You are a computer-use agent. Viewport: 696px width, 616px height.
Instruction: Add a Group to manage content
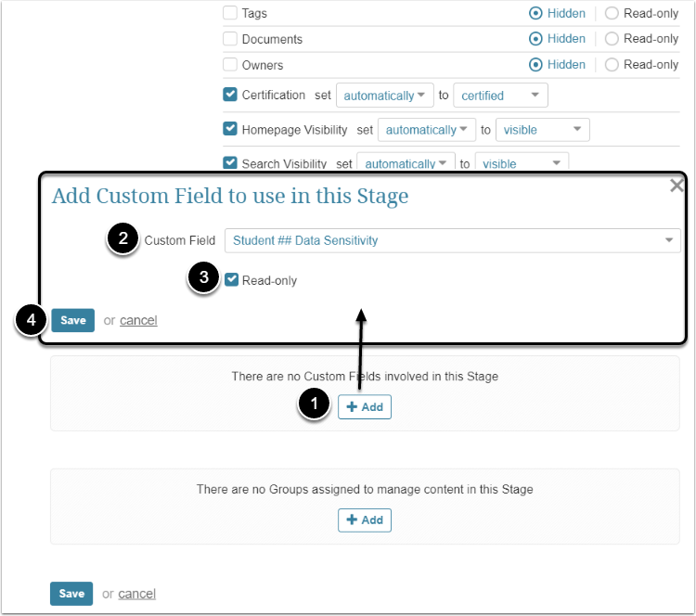(364, 520)
